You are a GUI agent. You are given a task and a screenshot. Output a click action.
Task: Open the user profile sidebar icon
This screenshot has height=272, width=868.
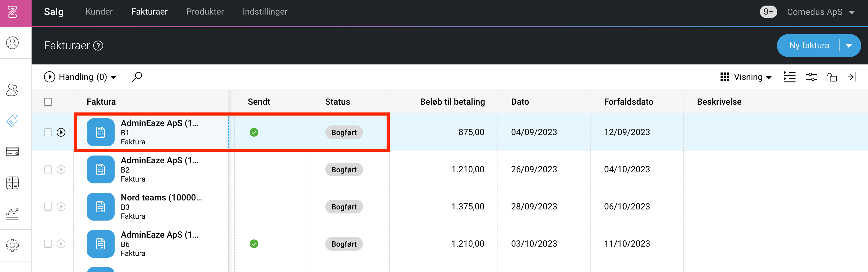pyautogui.click(x=12, y=43)
